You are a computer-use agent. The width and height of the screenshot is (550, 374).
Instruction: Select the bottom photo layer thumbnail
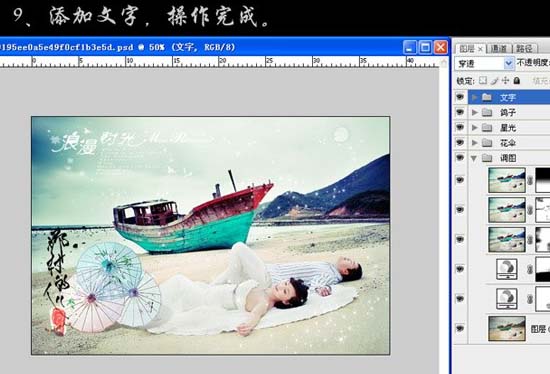(507, 329)
